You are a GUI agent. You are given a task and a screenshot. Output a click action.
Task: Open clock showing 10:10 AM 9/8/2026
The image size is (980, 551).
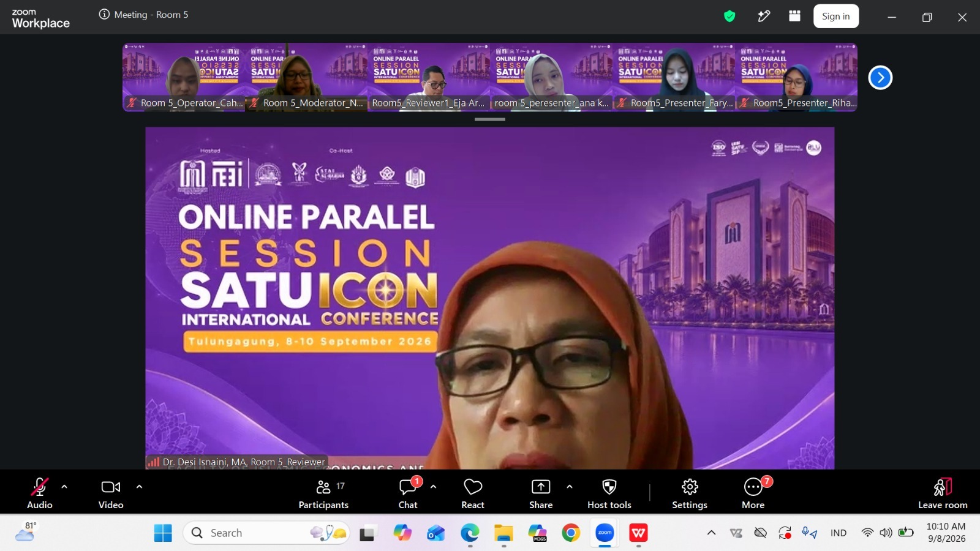pyautogui.click(x=946, y=533)
